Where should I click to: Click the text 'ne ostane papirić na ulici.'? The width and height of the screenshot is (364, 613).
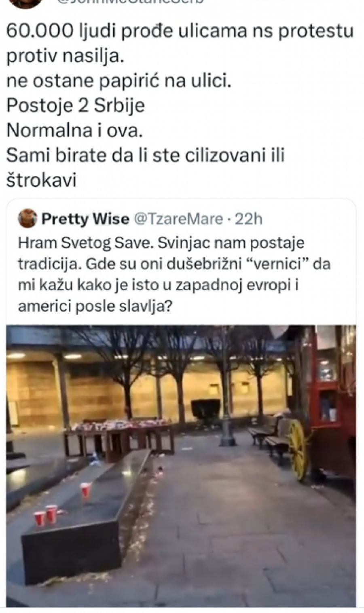(x=119, y=81)
